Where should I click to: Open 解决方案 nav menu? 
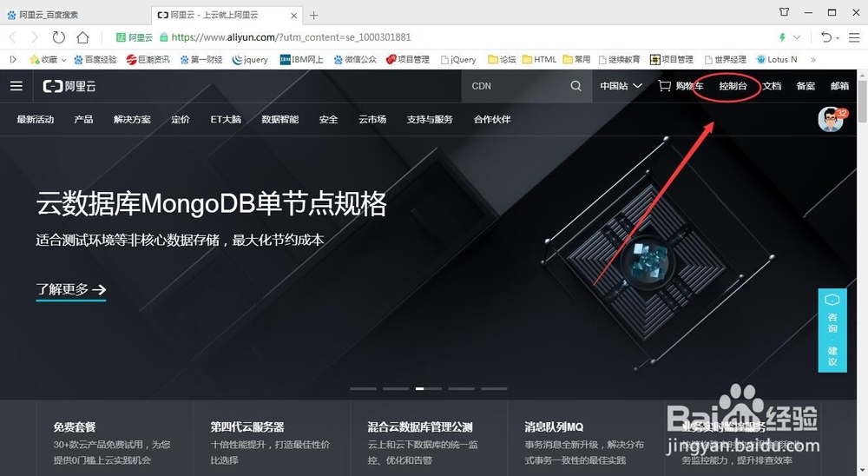click(132, 119)
